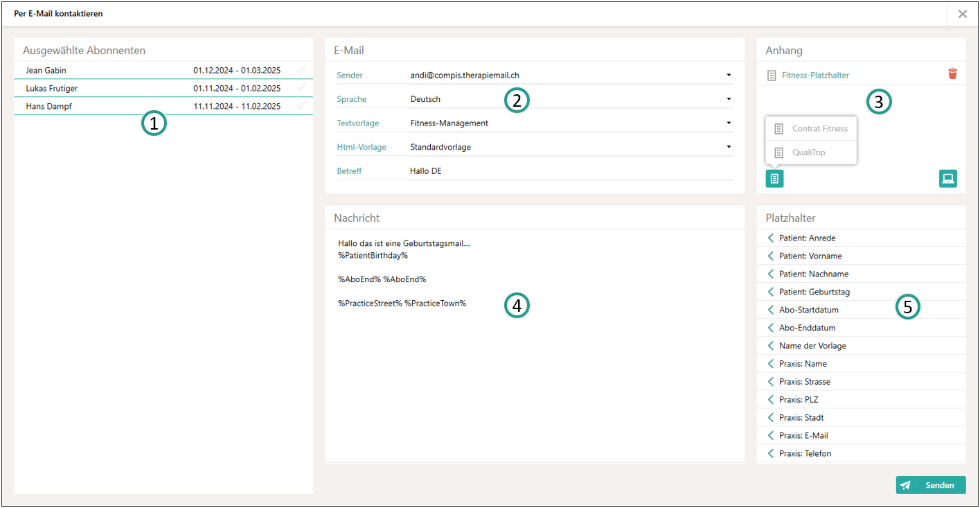Screen dimensions: 980x508
Task: Insert placeholder arrow for Praxis: E-Mail
Action: tap(771, 436)
